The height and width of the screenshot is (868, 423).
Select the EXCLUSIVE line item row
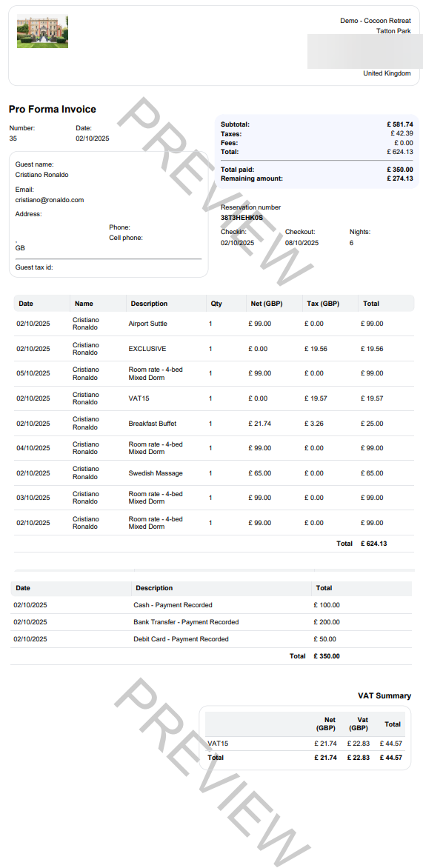point(213,349)
